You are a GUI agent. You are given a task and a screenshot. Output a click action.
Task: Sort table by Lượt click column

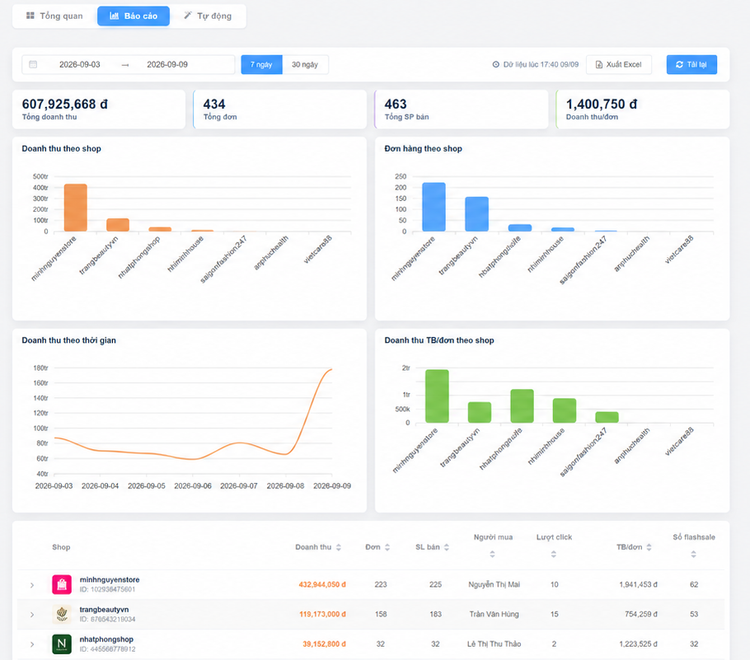click(x=553, y=554)
